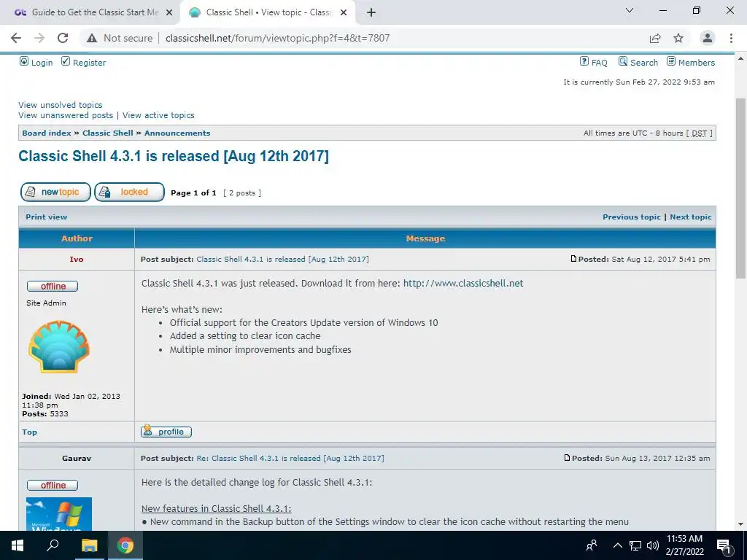Click the network icon in the tray
This screenshot has height=560, width=747.
(635, 545)
